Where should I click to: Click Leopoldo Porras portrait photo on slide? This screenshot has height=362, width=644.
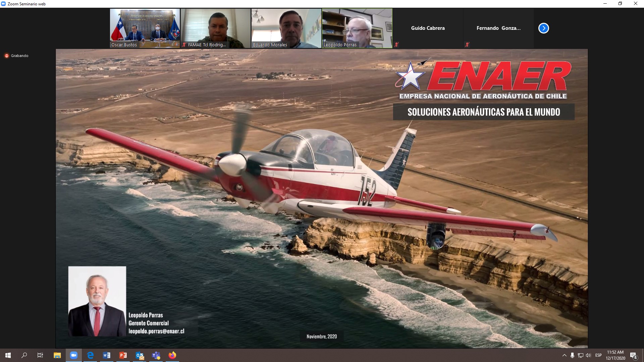[97, 301]
